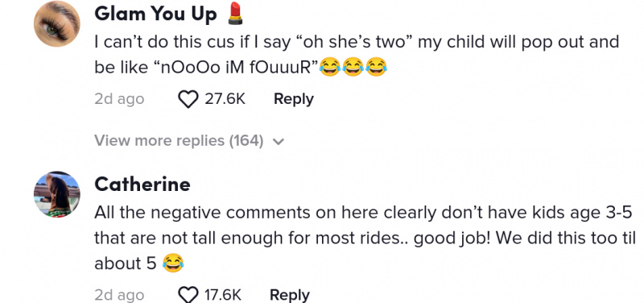644x303 pixels.
Task: Expand View more replies (164)
Action: click(x=189, y=140)
